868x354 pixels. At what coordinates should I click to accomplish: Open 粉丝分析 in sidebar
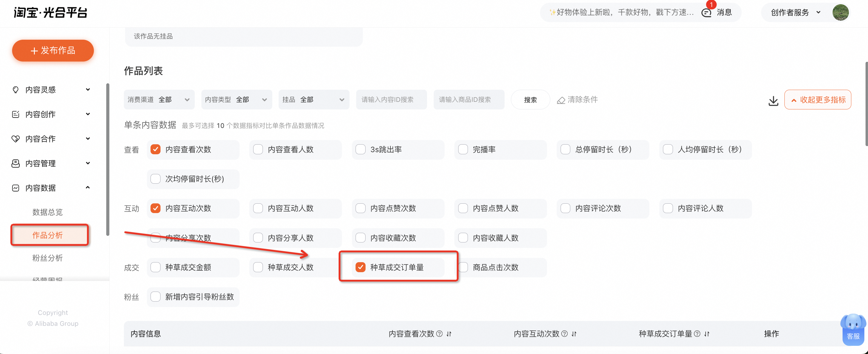48,258
